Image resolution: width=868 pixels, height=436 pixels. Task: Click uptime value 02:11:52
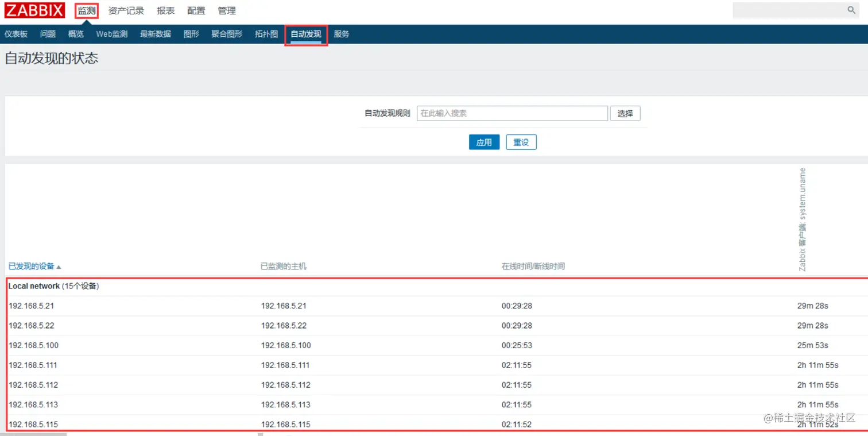point(517,424)
